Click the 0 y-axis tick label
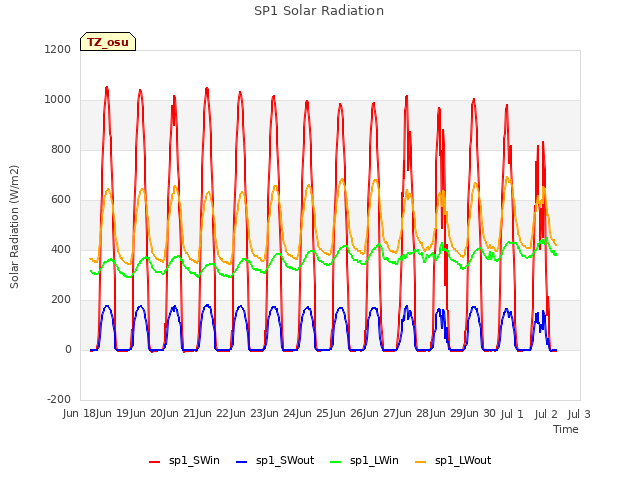Viewport: 640px width, 480px height. click(x=68, y=349)
